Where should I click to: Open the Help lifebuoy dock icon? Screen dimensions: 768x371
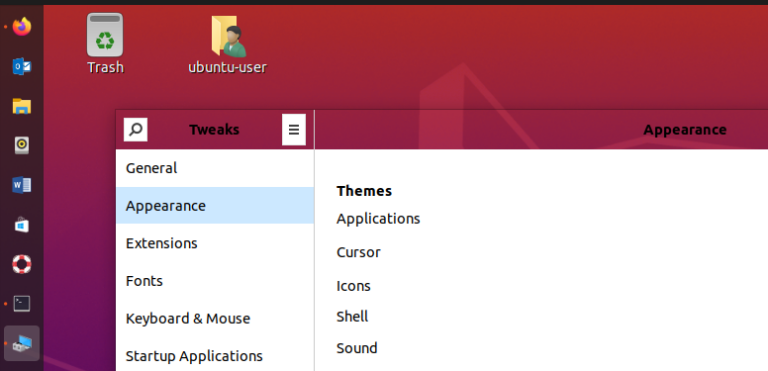click(22, 264)
